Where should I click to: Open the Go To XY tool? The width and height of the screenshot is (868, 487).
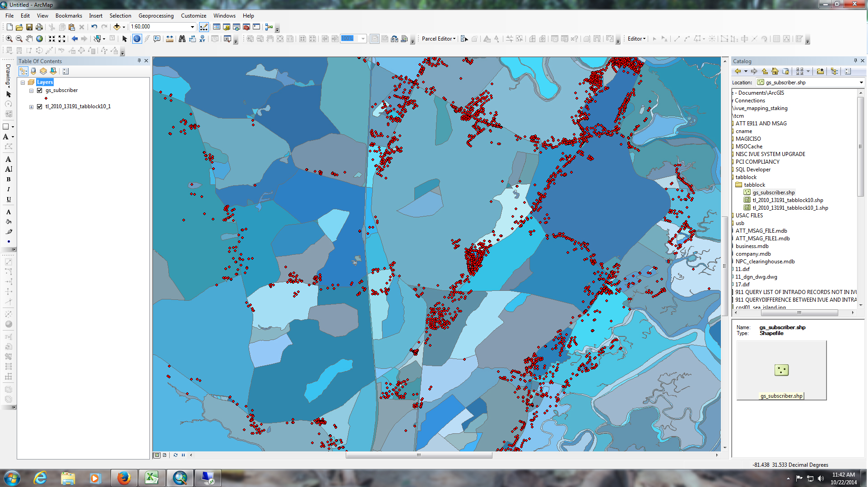click(202, 39)
